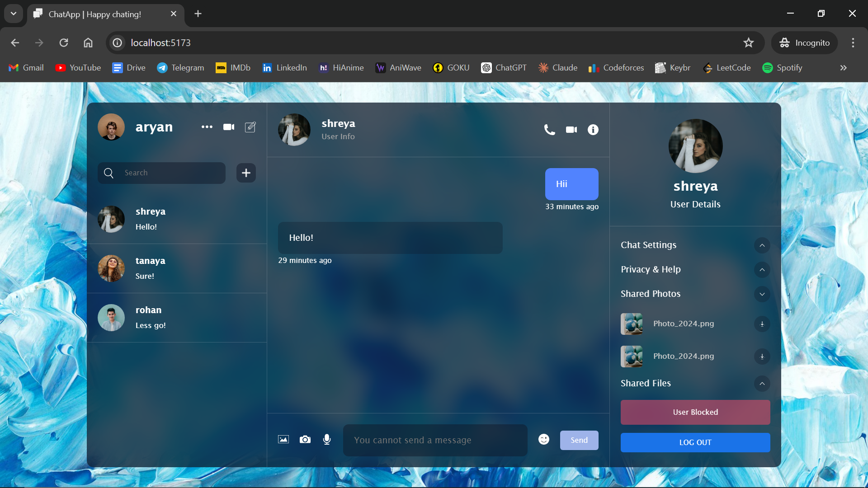Click the user info icon for shreya

click(x=593, y=129)
